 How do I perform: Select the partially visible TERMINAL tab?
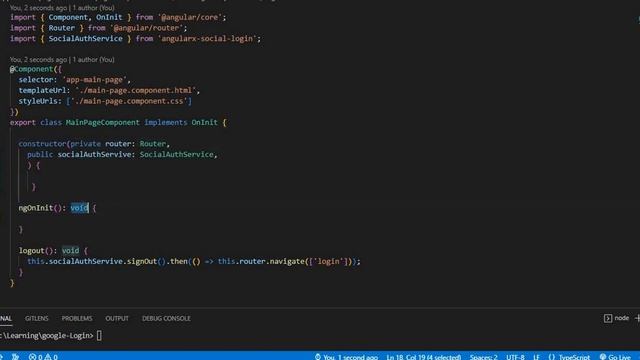[6, 318]
